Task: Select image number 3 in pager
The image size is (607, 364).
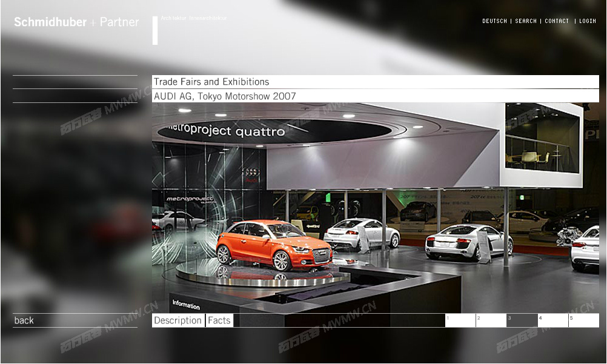Action: [x=522, y=320]
